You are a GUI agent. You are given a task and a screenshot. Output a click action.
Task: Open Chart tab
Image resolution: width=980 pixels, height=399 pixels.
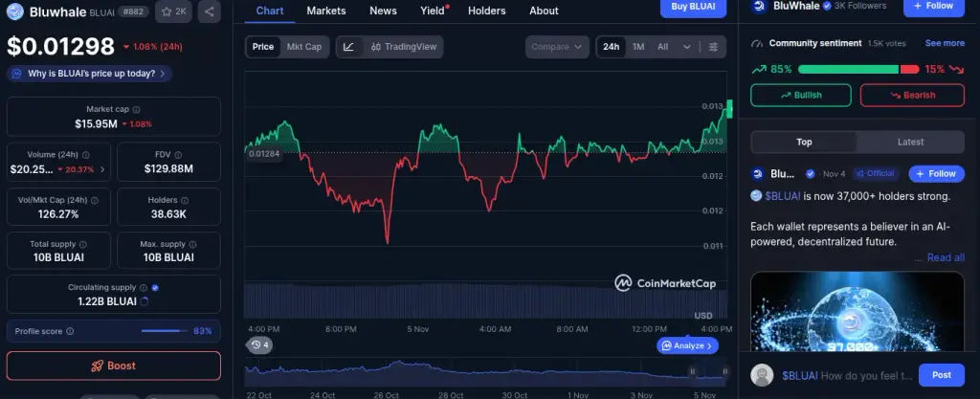pyautogui.click(x=269, y=11)
